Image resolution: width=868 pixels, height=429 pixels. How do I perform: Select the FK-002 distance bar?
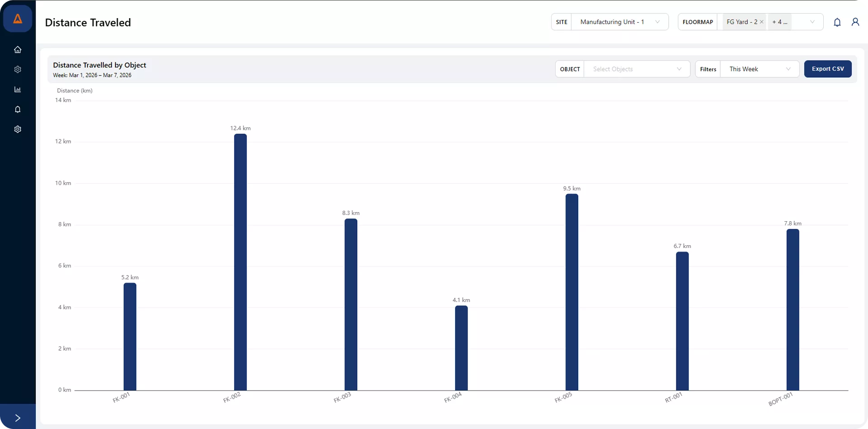point(240,262)
